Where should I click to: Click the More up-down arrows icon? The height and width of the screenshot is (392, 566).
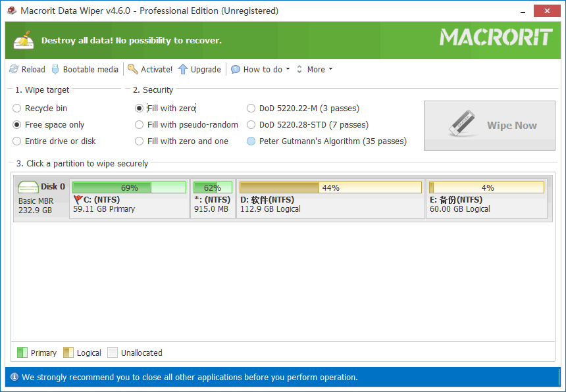(299, 69)
